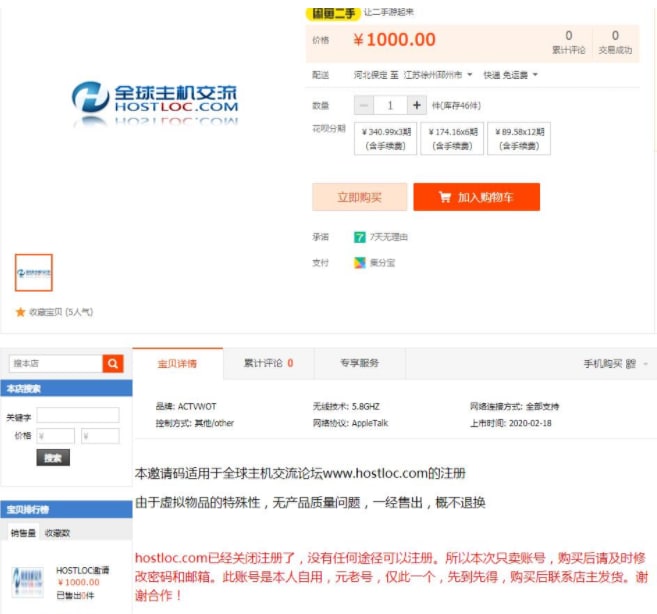This screenshot has width=657, height=614.
Task: Choose ¥89.58x12期 installment option
Action: pos(519,139)
